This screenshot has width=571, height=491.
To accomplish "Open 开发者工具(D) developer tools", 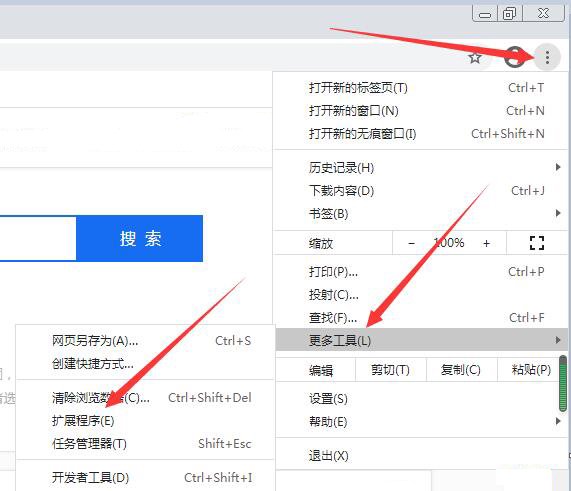I will [145, 478].
